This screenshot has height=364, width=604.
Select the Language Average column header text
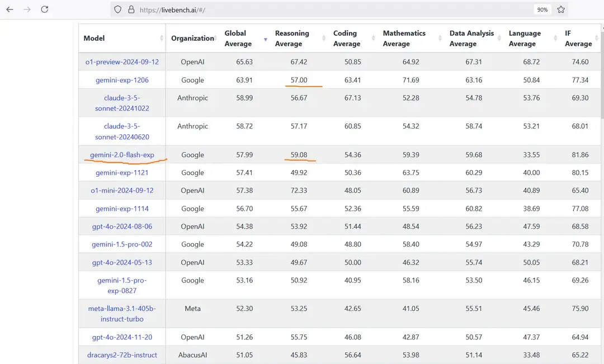[525, 38]
